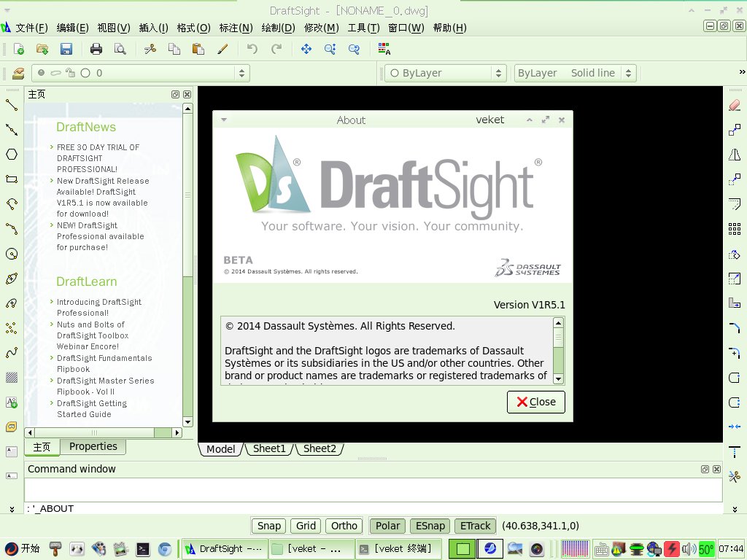Switch to the Sheet2 tab
747x560 pixels.
pyautogui.click(x=320, y=448)
